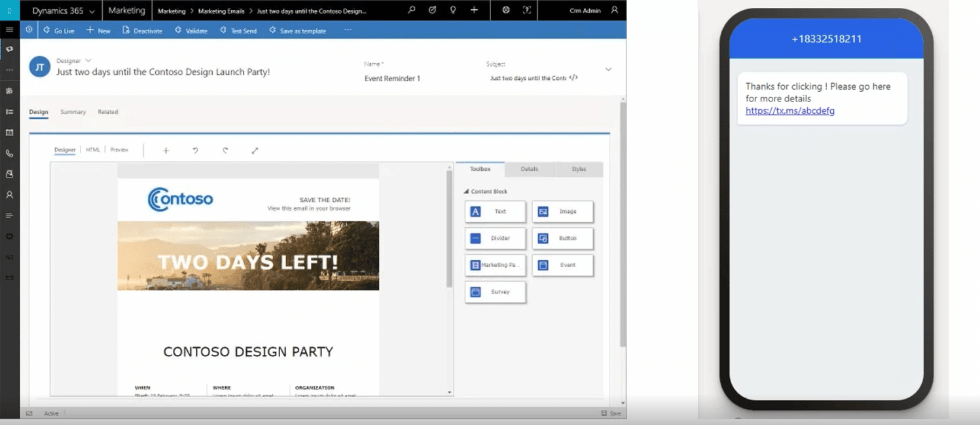
Task: Click Deactivate in the command bar
Action: coord(142,30)
